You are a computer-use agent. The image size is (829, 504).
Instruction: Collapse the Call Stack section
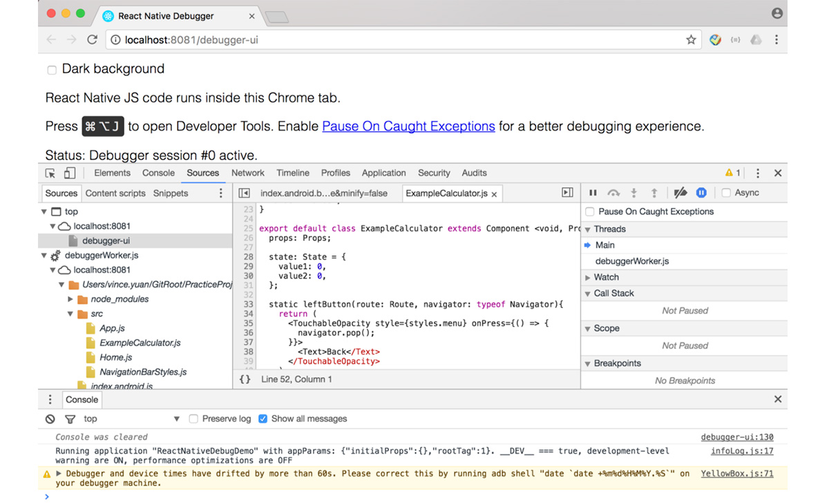point(588,293)
